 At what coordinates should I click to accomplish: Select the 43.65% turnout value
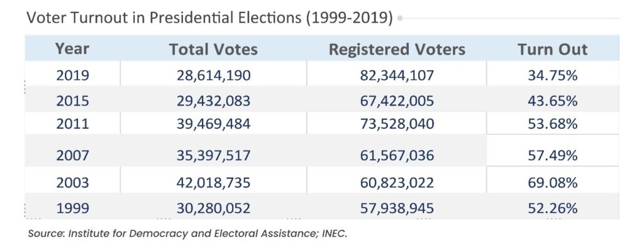pyautogui.click(x=552, y=101)
